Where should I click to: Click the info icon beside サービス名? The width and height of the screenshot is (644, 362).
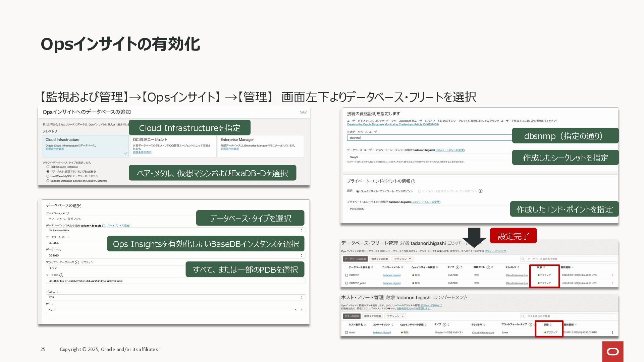[61, 275]
